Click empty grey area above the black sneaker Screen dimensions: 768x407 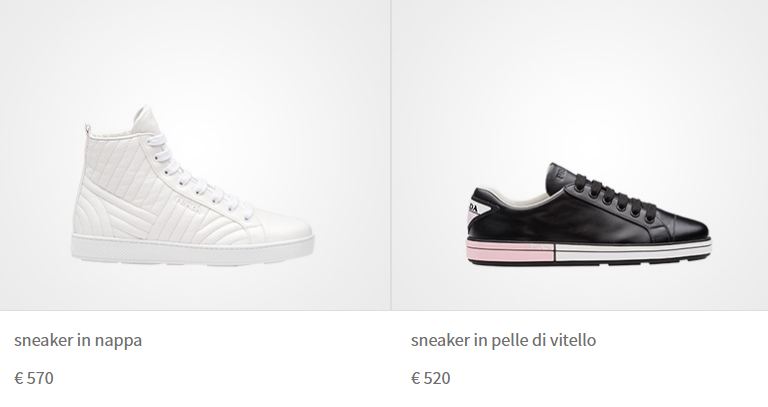click(580, 73)
